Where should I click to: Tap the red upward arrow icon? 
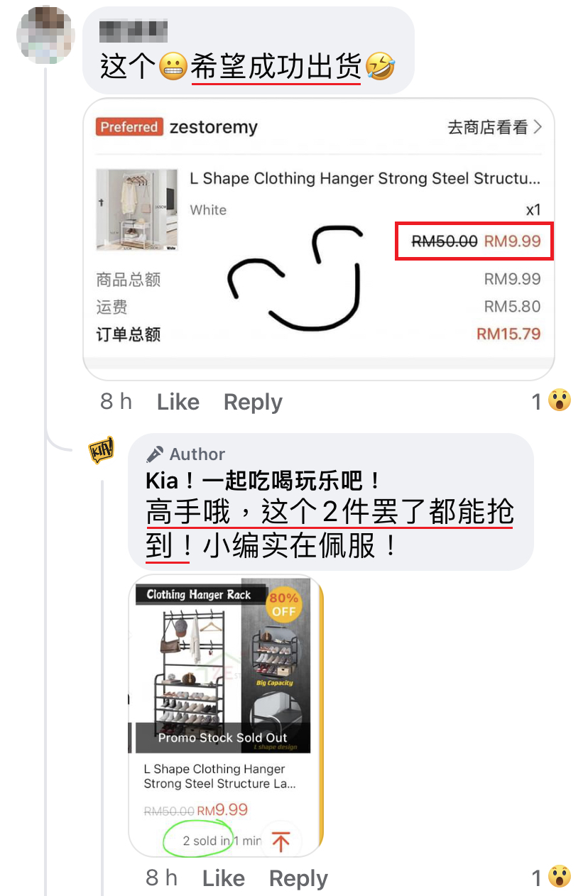pos(281,841)
